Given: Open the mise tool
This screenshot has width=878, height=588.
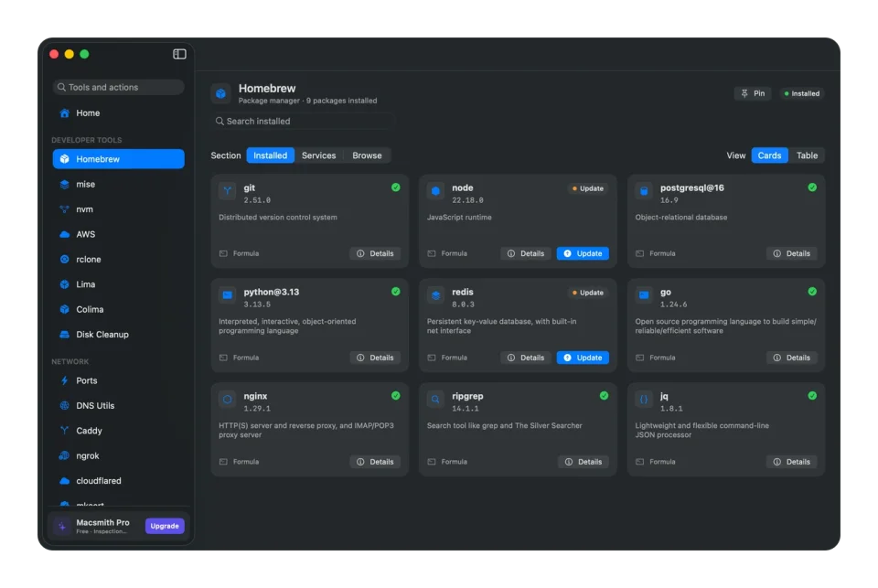Looking at the screenshot, I should pyautogui.click(x=118, y=184).
